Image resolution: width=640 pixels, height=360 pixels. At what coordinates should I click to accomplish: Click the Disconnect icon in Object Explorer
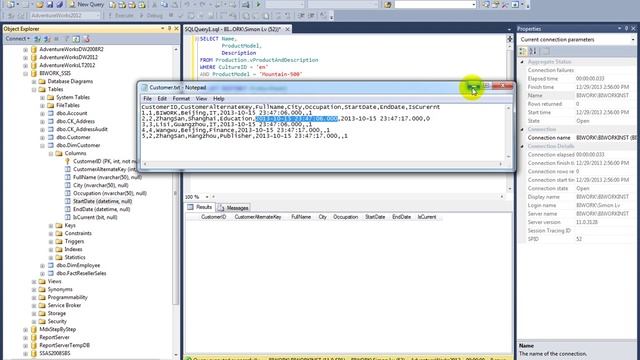pos(47,39)
